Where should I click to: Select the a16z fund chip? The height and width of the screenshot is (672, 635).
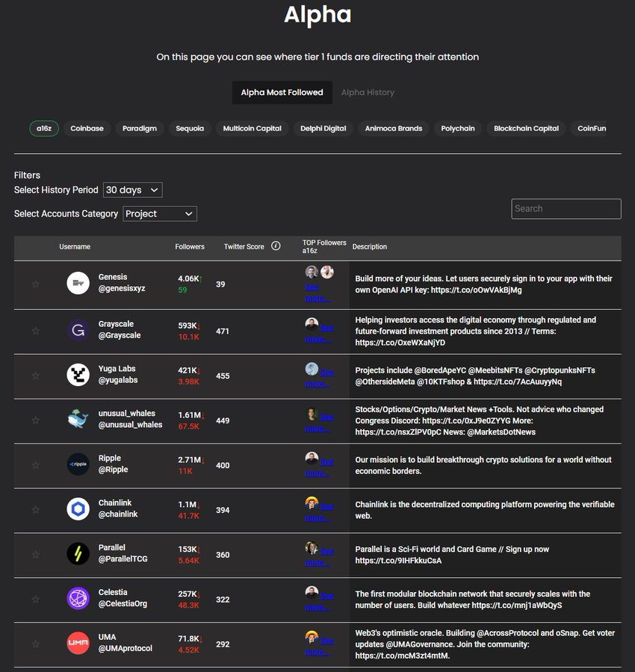point(44,128)
